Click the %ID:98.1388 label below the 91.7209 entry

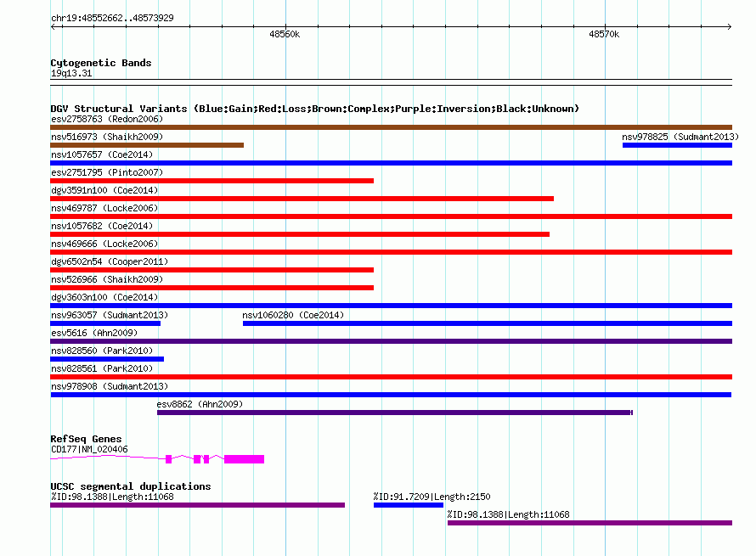point(508,514)
